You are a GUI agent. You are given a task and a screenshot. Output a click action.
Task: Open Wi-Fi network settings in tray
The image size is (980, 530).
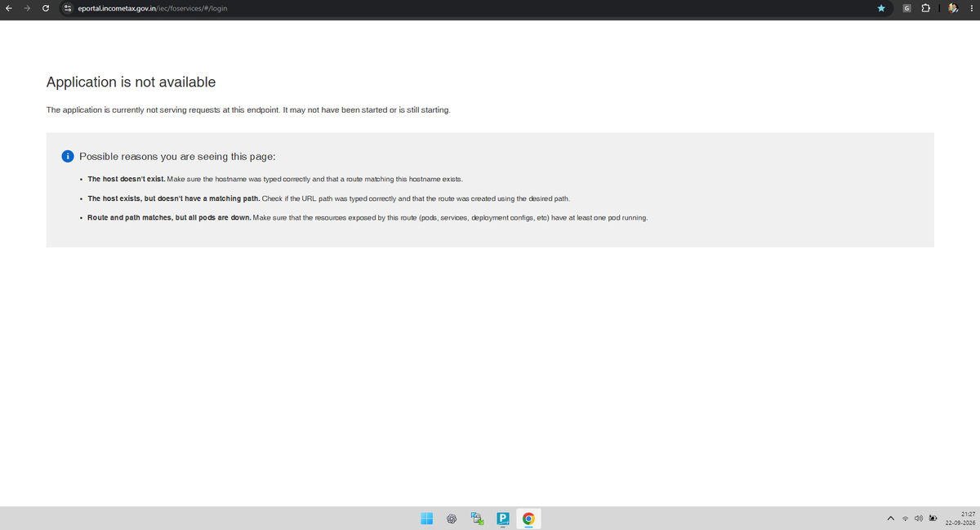coord(905,519)
